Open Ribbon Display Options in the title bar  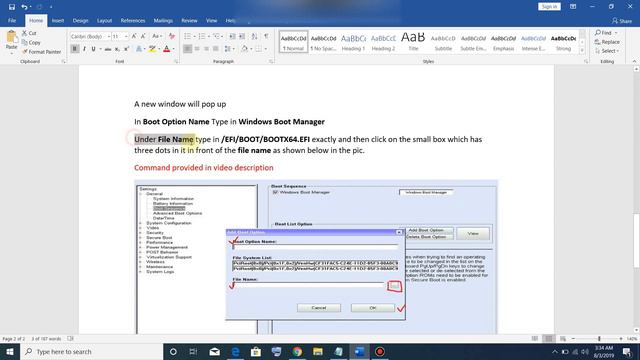click(x=573, y=7)
